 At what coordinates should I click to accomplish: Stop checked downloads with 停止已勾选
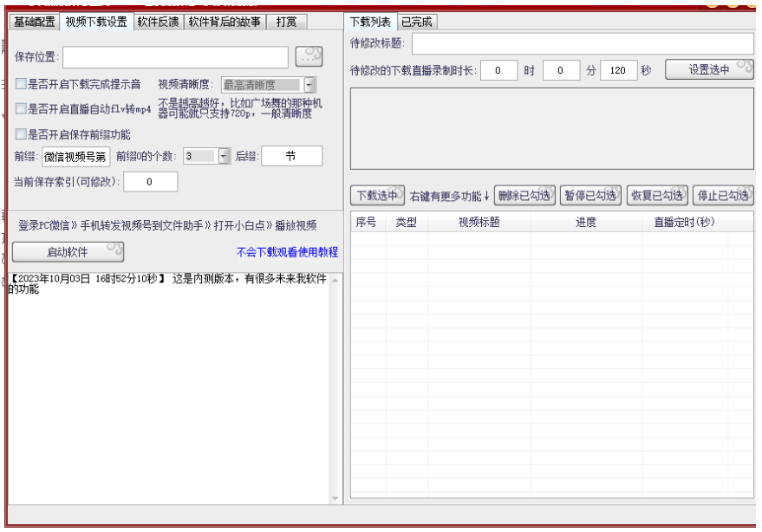click(x=724, y=195)
